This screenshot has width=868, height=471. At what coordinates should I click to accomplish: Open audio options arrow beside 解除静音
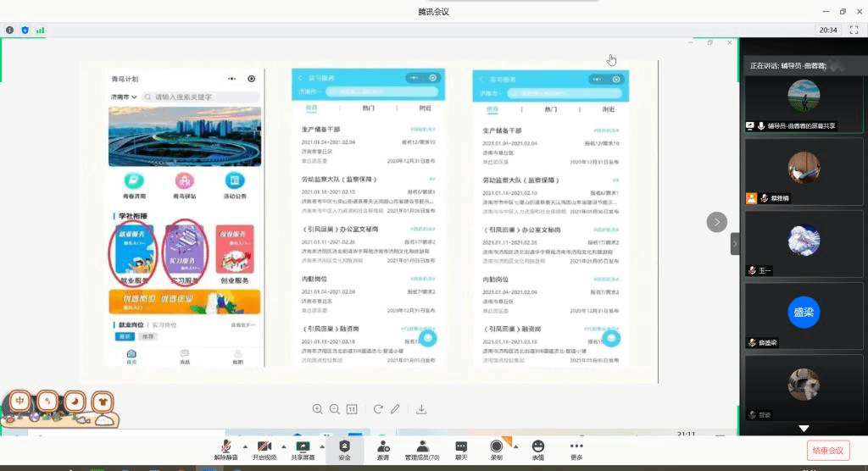pyautogui.click(x=245, y=446)
